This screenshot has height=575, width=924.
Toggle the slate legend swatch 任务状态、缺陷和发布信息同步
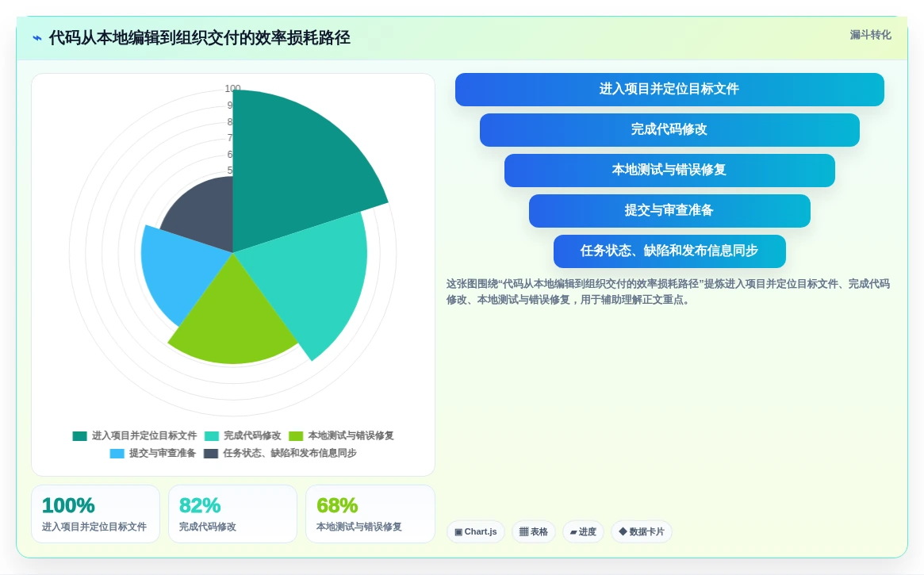(x=210, y=454)
